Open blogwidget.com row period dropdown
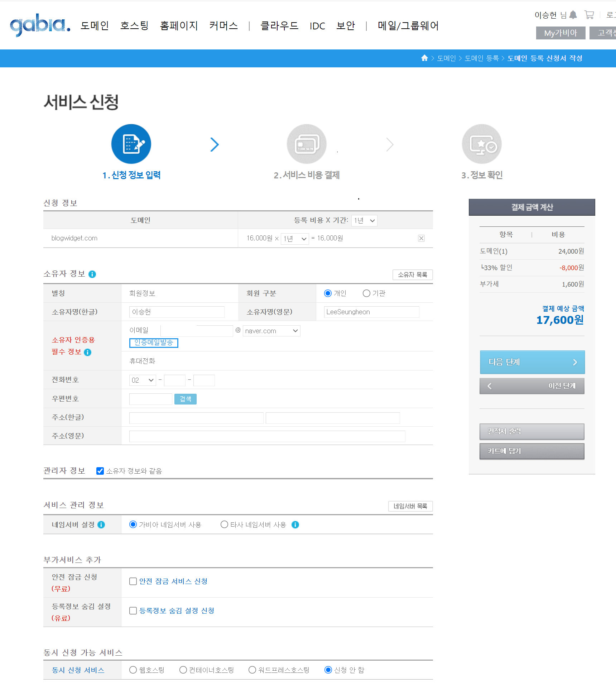Viewport: 616px width, 699px height. [295, 238]
